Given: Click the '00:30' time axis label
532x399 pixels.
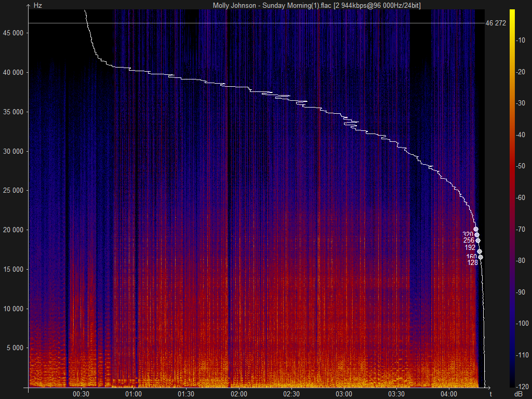Looking at the screenshot, I should [x=81, y=394].
